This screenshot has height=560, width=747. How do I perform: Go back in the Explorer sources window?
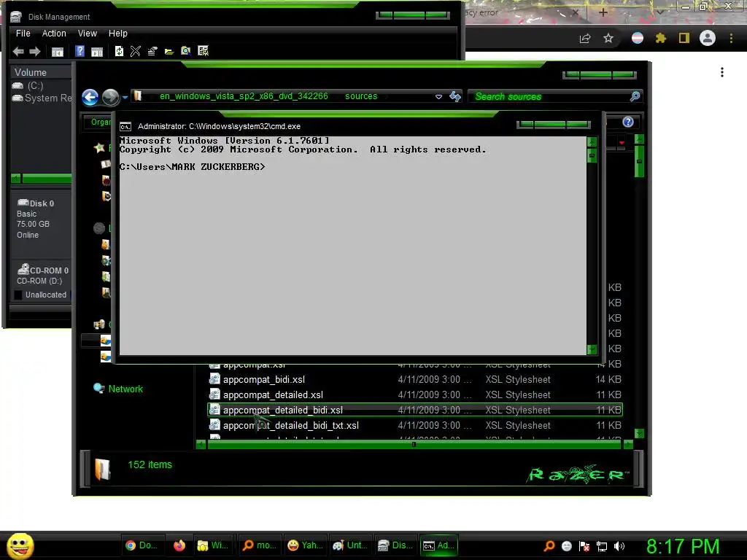click(x=90, y=97)
